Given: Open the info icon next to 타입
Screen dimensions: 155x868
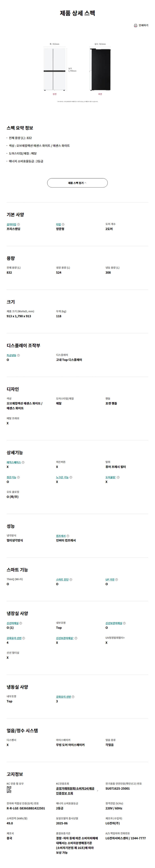Looking at the screenshot, I should [x=63, y=224].
